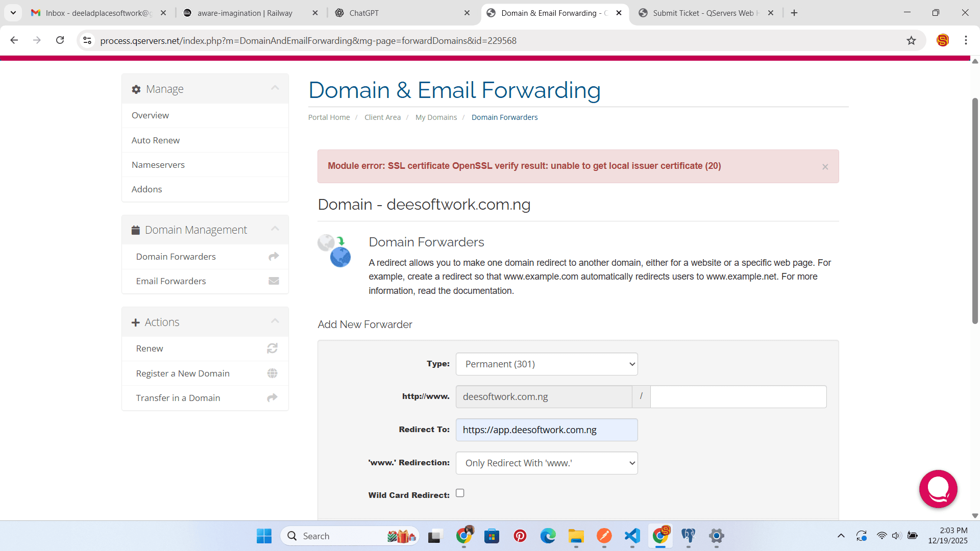Screen dimensions: 980x551
Task: Click the Renew refresh arrows icon
Action: click(x=272, y=348)
